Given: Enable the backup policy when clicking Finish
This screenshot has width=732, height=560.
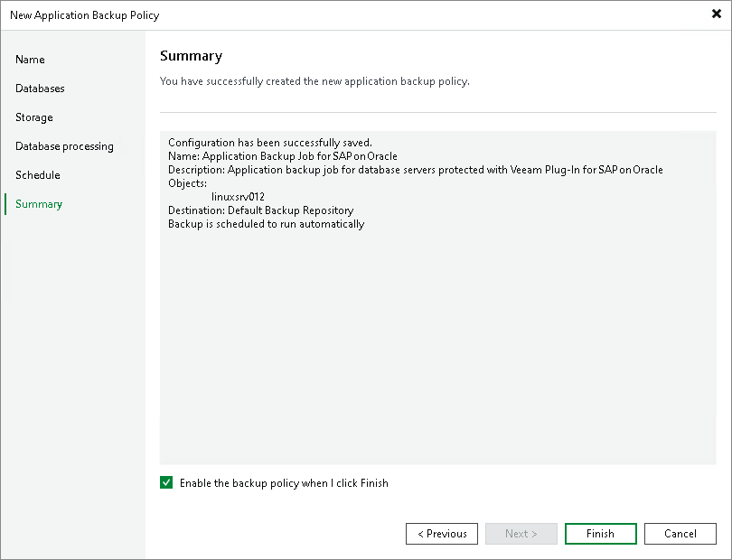Looking at the screenshot, I should pyautogui.click(x=166, y=482).
